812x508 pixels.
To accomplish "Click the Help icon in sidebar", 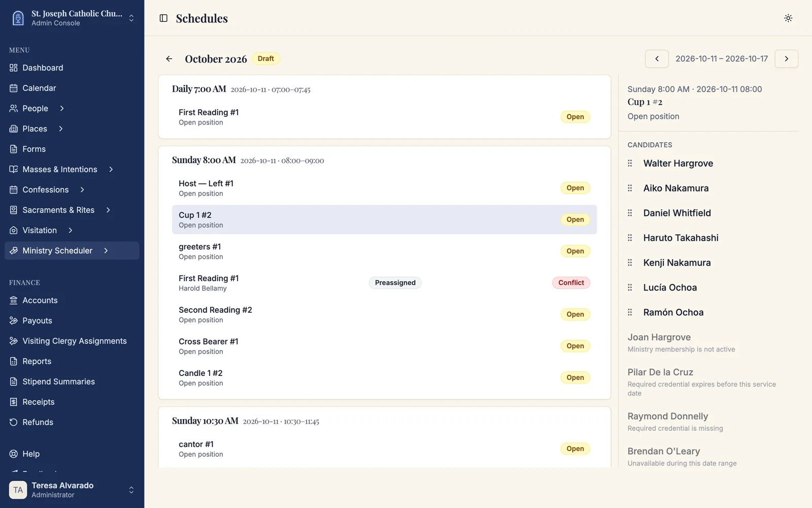I will (14, 454).
